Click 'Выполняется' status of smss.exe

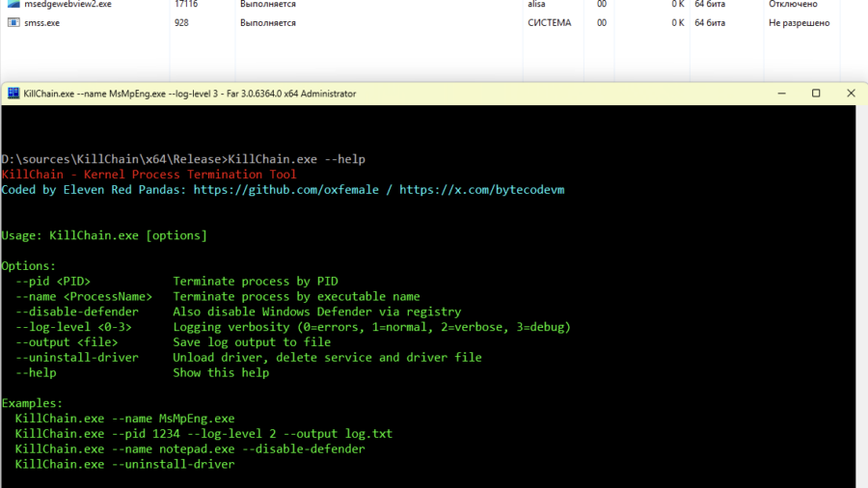click(268, 23)
